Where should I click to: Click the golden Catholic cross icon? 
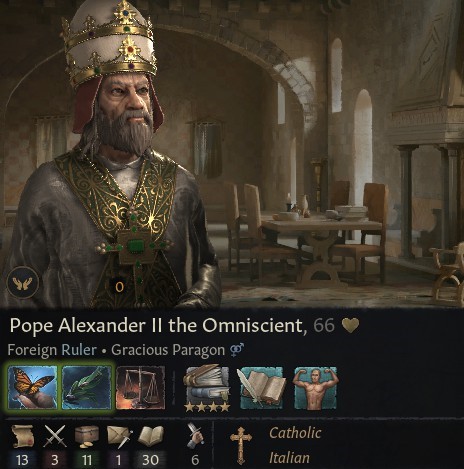pyautogui.click(x=241, y=445)
